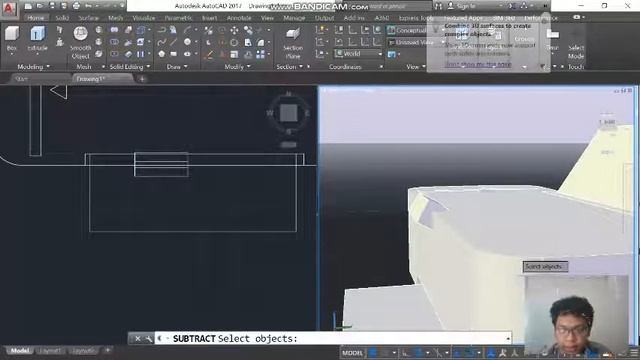Select the Layout2 tab
The height and width of the screenshot is (360, 640).
pyautogui.click(x=83, y=351)
